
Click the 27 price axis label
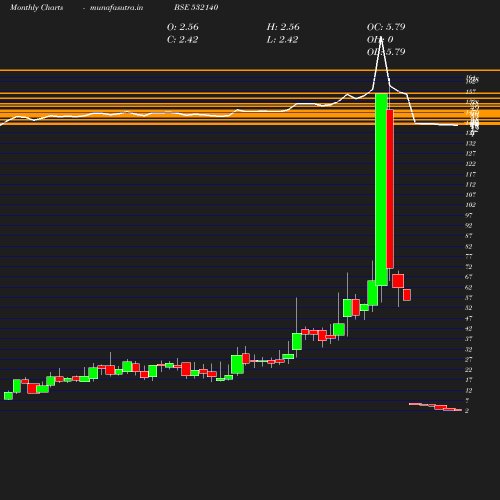[x=469, y=360]
